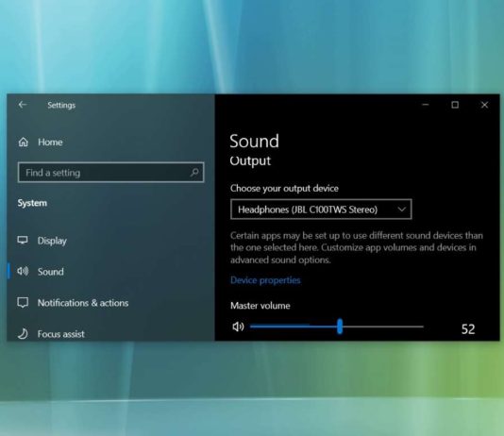Open the output device dropdown
This screenshot has height=436, width=504.
(x=321, y=210)
